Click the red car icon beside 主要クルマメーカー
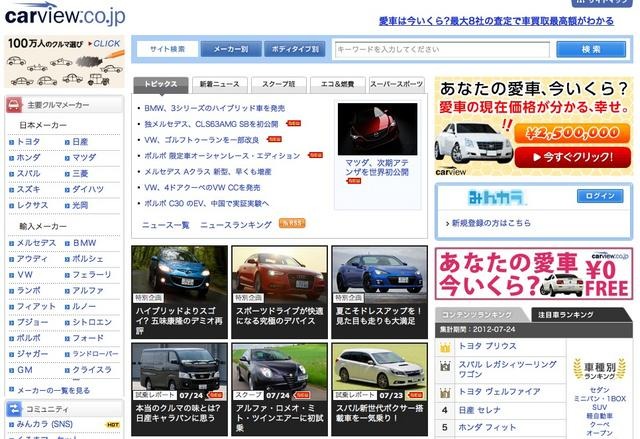This screenshot has height=439, width=640. 14,105
